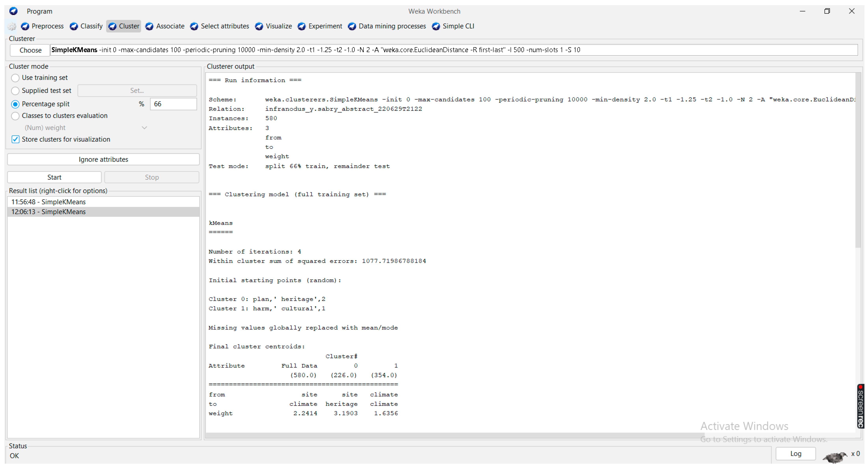Select the 11:56:48 SimpleKMeans result entry

48,202
